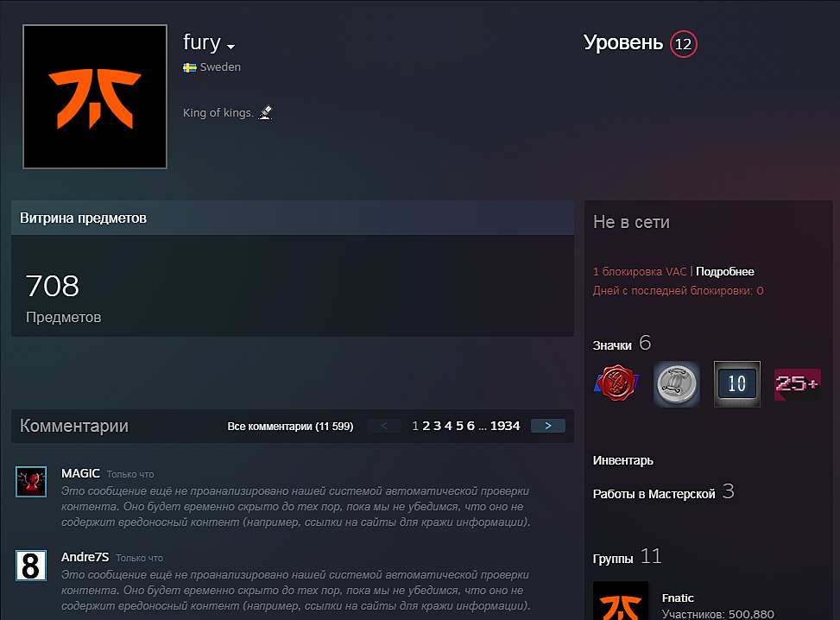The width and height of the screenshot is (840, 620).
Task: Open the 'Группы' groups section link
Action: pos(613,559)
